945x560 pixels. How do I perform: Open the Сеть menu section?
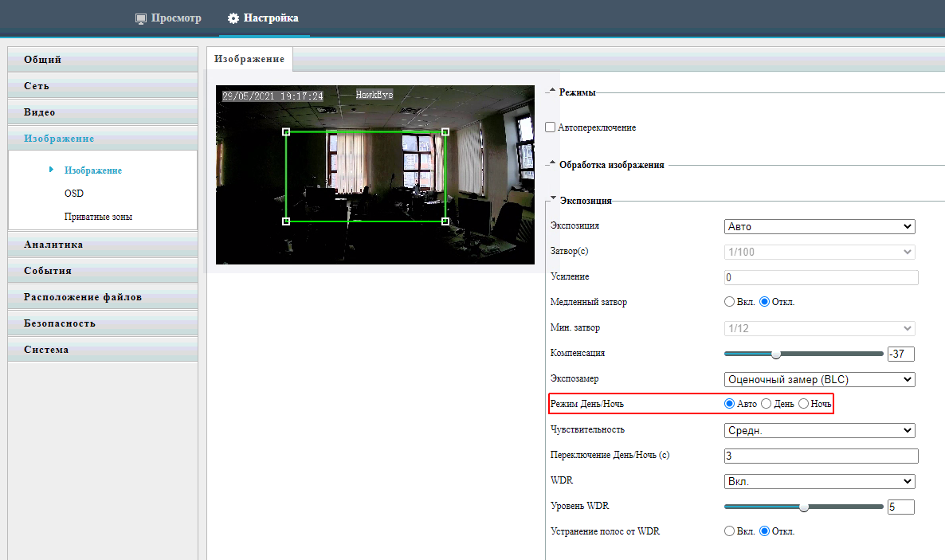[x=103, y=86]
